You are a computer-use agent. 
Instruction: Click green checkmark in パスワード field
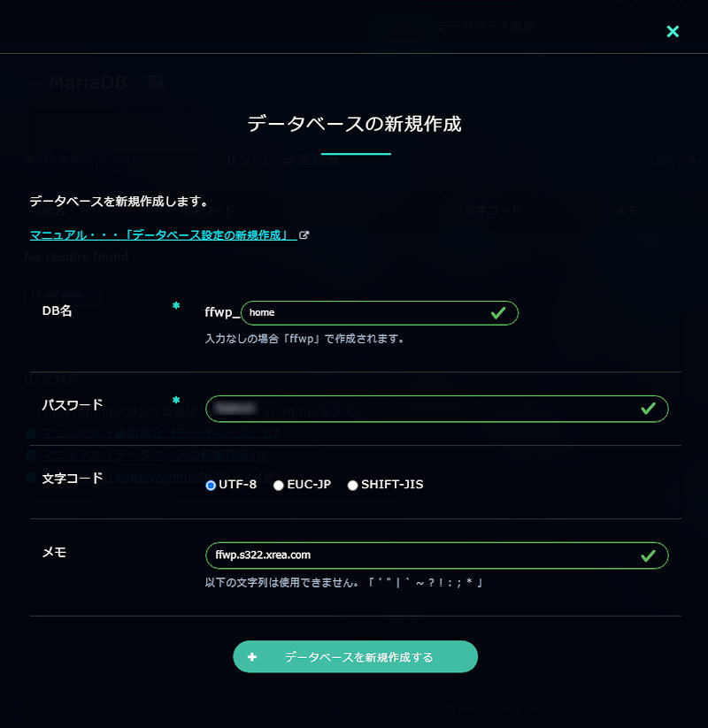648,409
